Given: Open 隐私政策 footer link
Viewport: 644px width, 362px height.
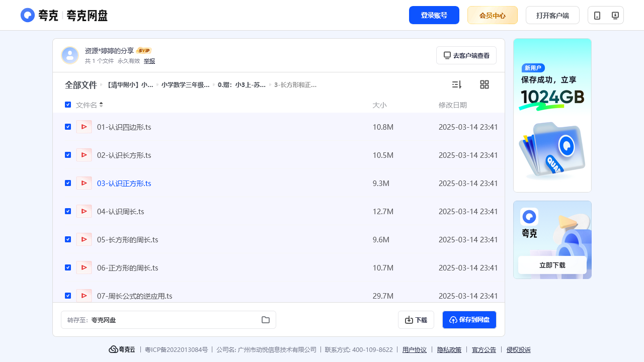Looking at the screenshot, I should (x=449, y=349).
